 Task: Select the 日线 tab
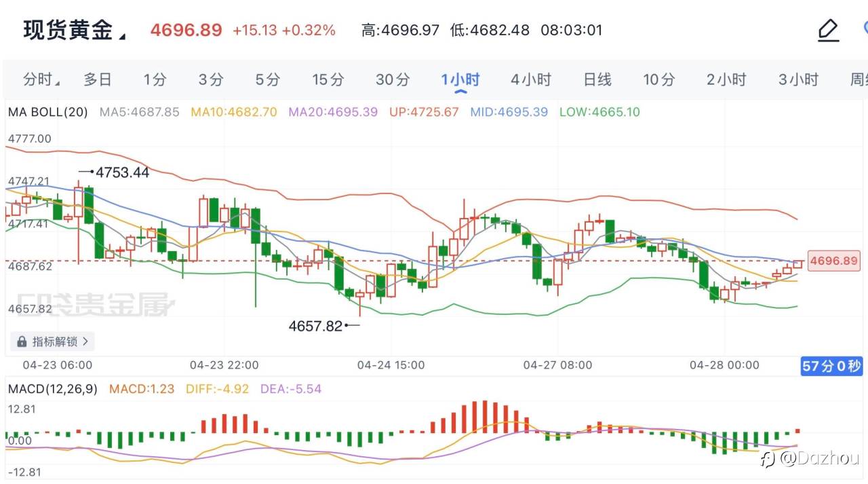[597, 79]
